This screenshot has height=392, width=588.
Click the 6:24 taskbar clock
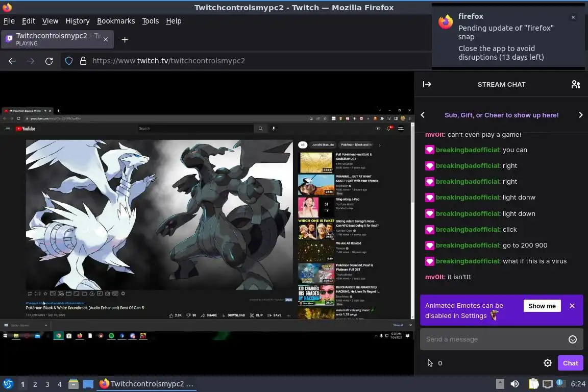[x=578, y=384]
